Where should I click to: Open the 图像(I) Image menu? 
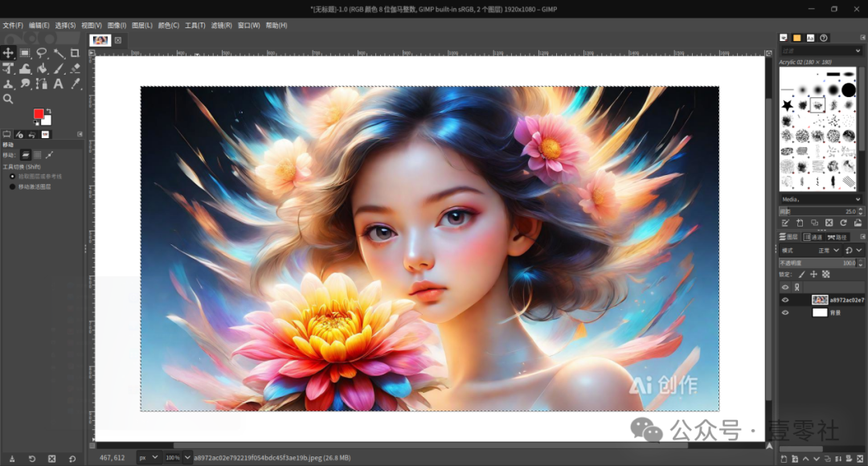tap(117, 26)
